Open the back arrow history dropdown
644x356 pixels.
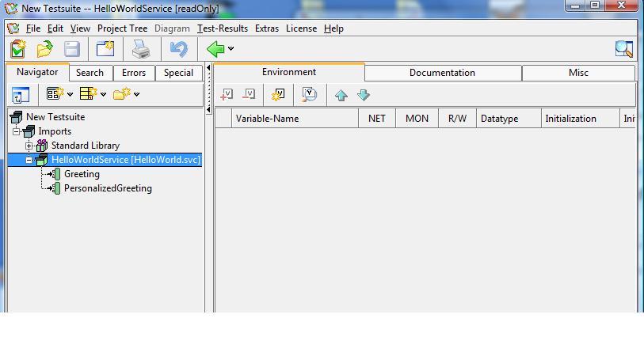pos(231,49)
